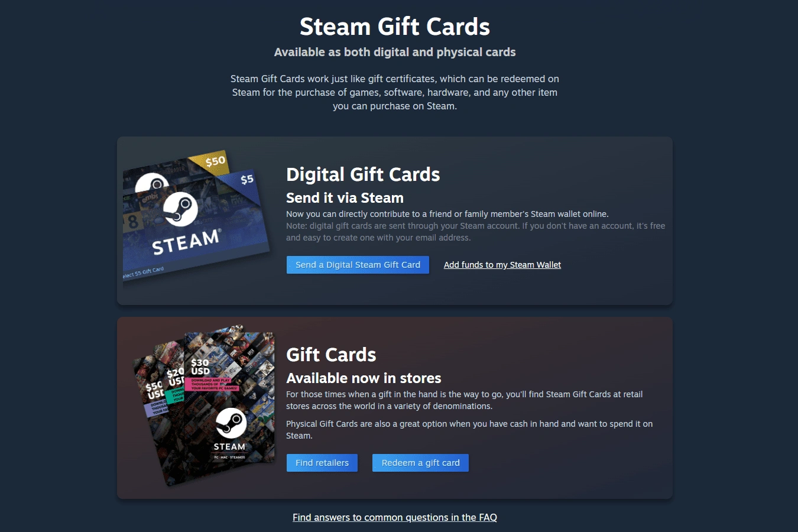The image size is (798, 532).
Task: Select the $20 USD physical card label
Action: coord(176,377)
